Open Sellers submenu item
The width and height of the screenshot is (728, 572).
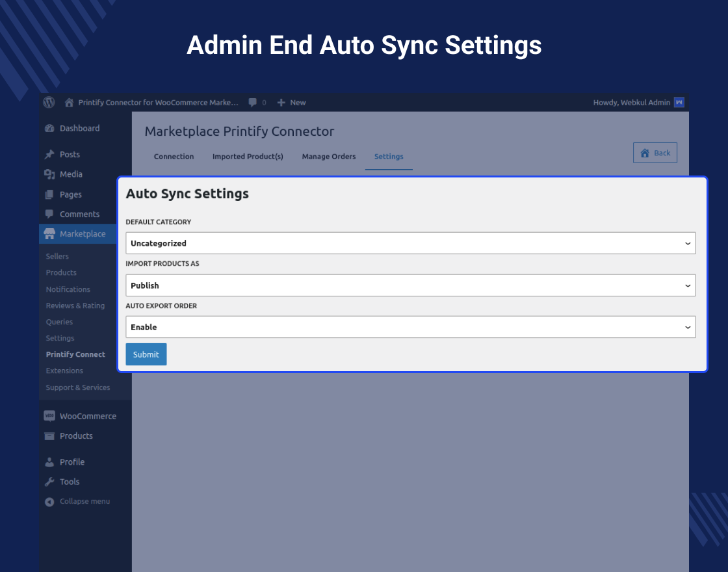coord(57,256)
